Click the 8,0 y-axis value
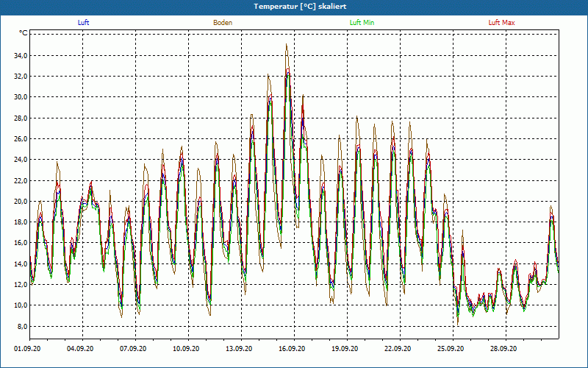The width and height of the screenshot is (588, 368). coord(21,326)
